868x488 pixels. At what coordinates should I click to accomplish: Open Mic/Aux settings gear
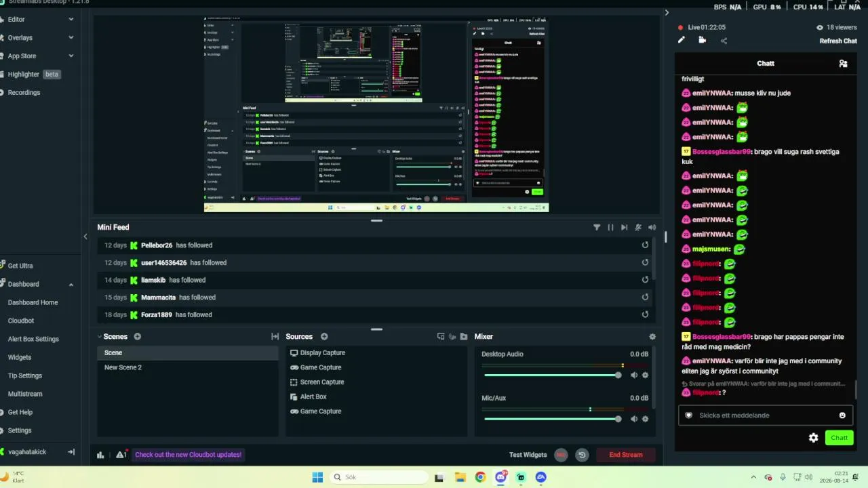(645, 419)
